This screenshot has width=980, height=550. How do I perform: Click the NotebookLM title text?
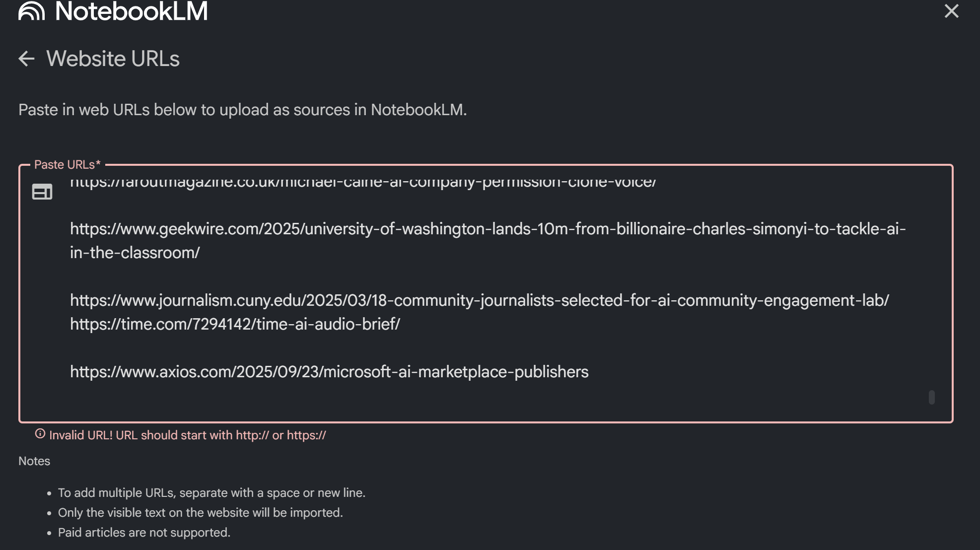click(132, 11)
